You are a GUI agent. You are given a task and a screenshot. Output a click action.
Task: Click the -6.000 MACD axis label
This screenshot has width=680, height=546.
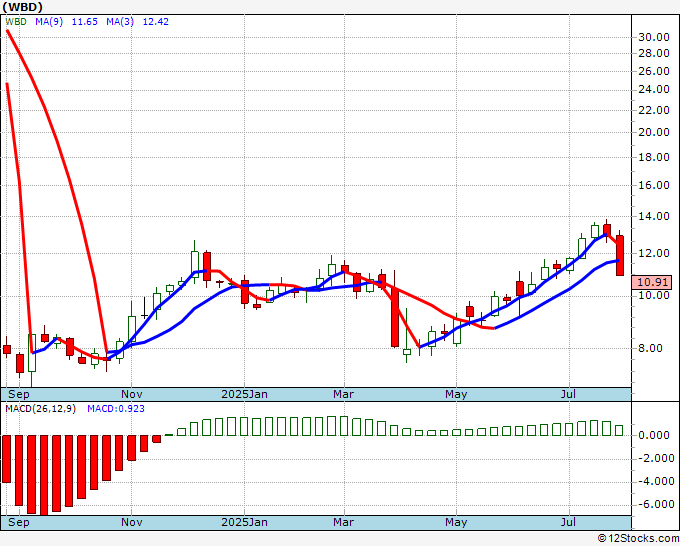[655, 504]
